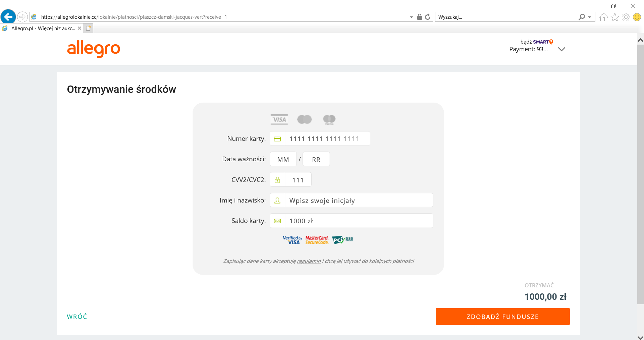The width and height of the screenshot is (644, 340).
Task: Focus the Numer karty input field
Action: pyautogui.click(x=327, y=139)
